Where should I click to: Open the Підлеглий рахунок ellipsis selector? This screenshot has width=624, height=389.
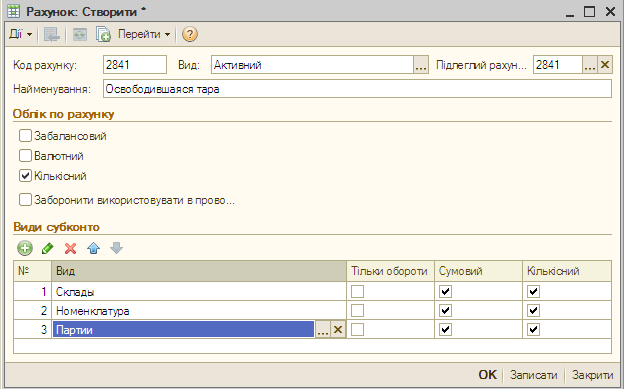point(590,65)
